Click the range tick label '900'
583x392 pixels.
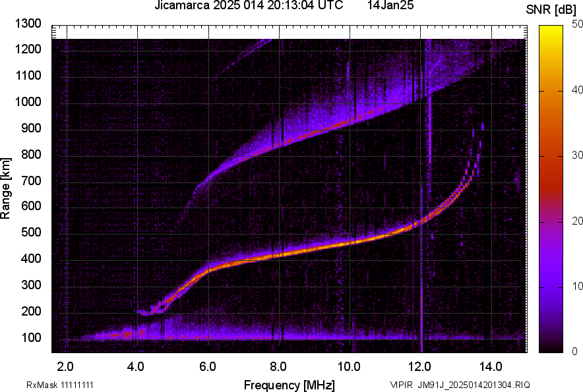coord(31,128)
